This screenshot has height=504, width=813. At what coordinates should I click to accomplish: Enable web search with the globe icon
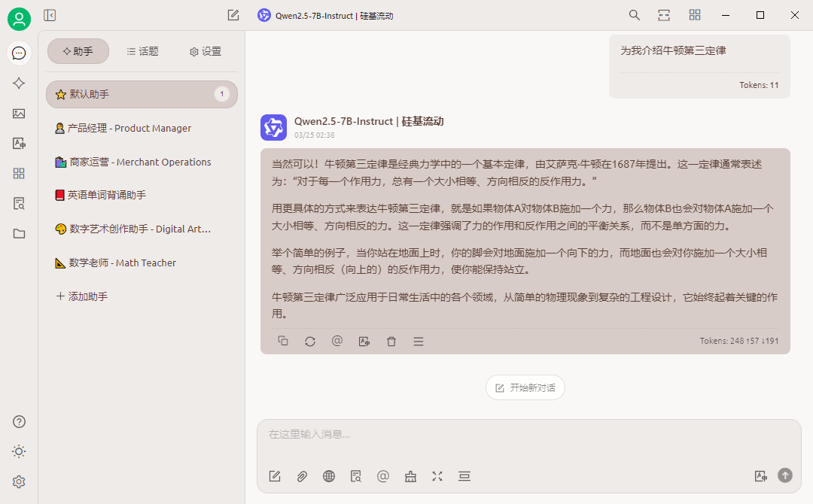329,476
